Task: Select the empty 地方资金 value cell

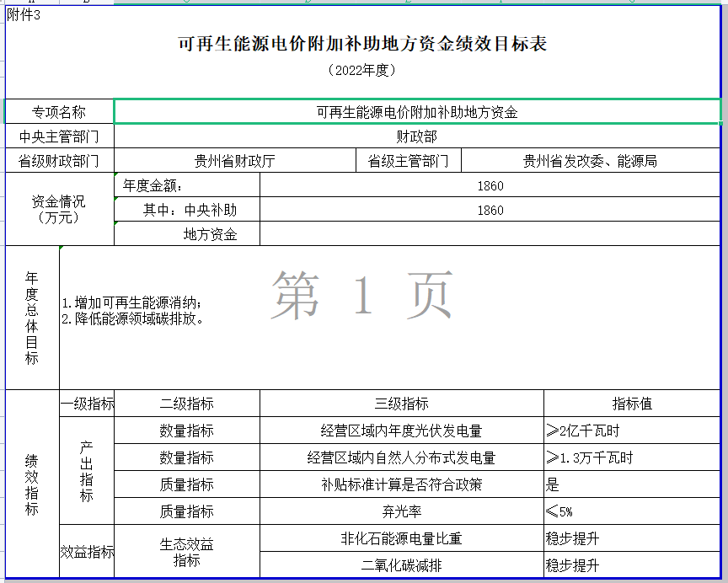Action: (490, 235)
